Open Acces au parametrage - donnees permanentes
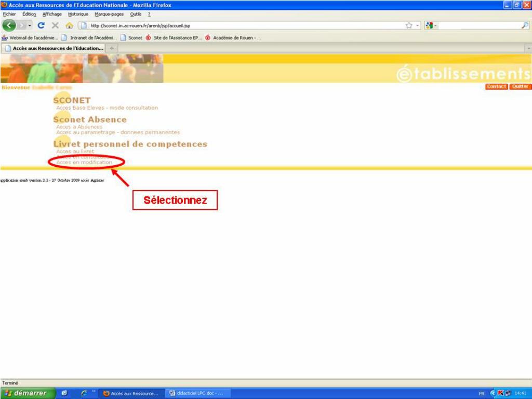 118,132
